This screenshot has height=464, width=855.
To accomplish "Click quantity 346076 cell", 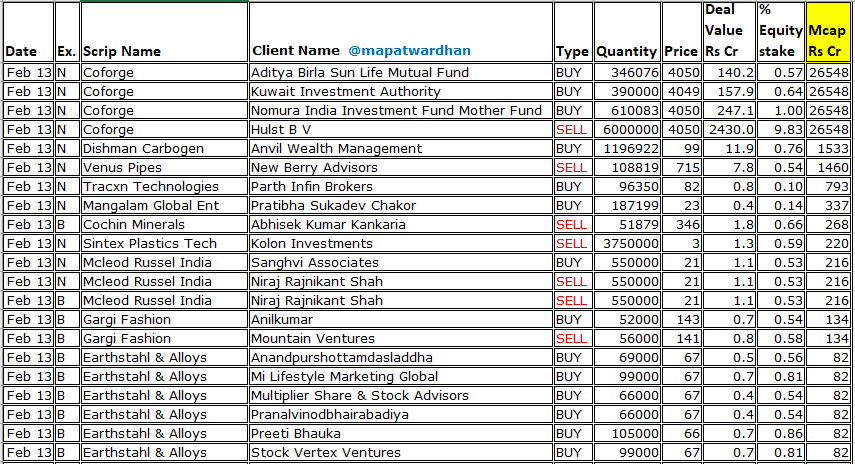I will [x=627, y=73].
